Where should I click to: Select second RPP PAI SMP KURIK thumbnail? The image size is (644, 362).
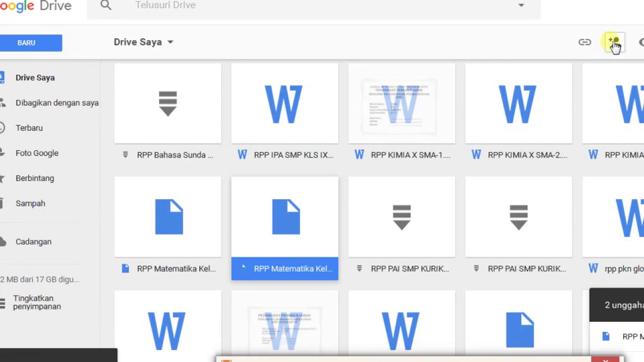point(519,217)
